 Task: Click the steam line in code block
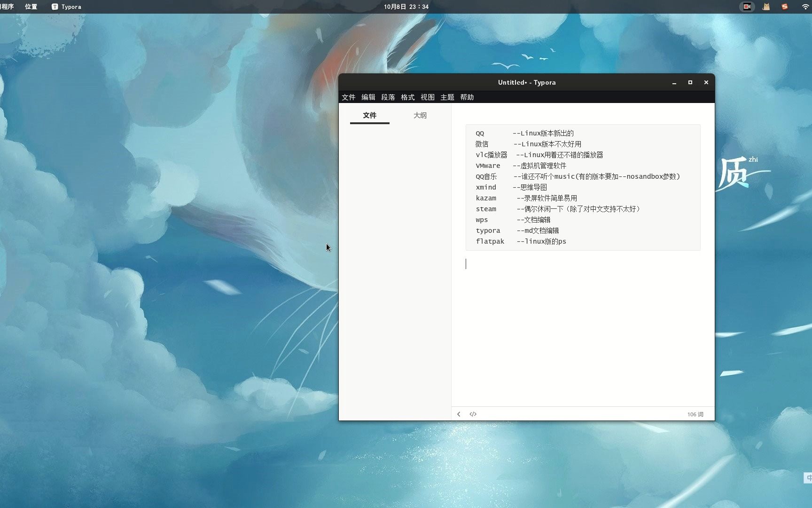point(558,209)
